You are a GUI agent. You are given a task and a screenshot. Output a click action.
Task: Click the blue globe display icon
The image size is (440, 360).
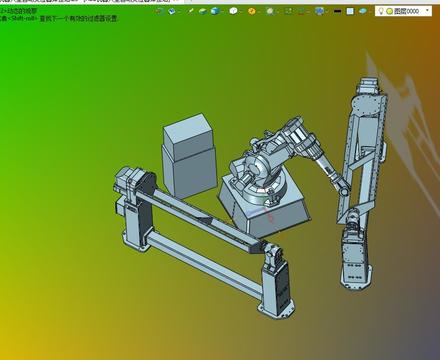point(319,11)
